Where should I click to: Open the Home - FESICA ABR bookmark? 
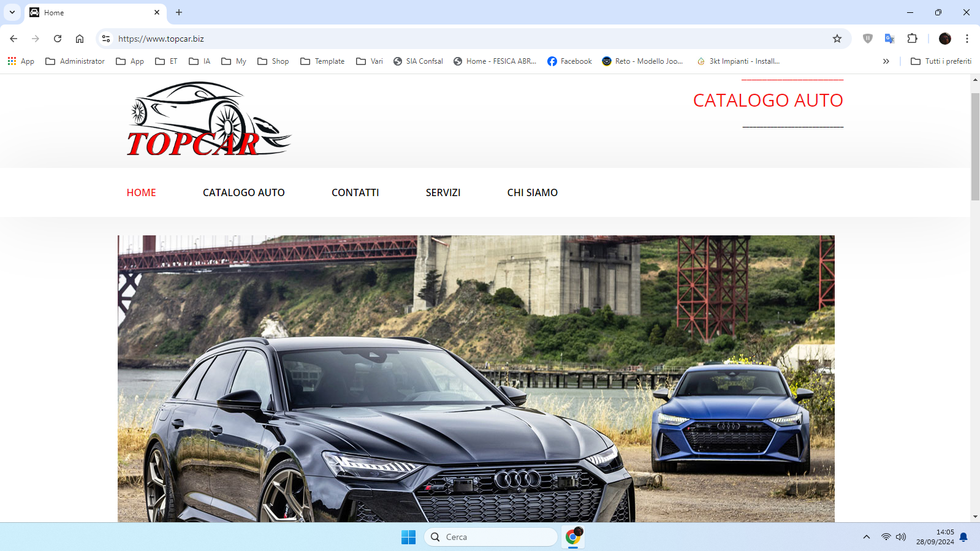click(495, 61)
